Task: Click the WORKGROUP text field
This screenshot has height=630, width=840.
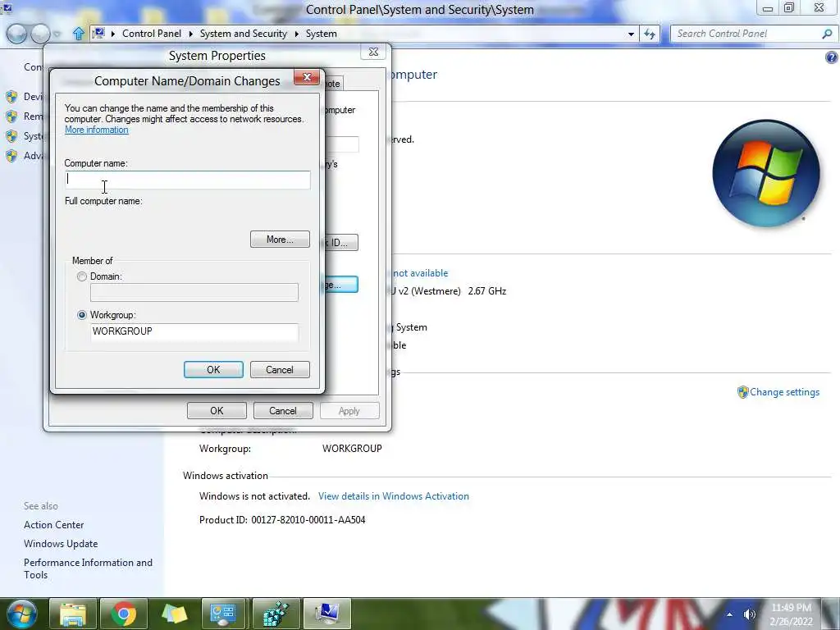Action: (x=194, y=331)
